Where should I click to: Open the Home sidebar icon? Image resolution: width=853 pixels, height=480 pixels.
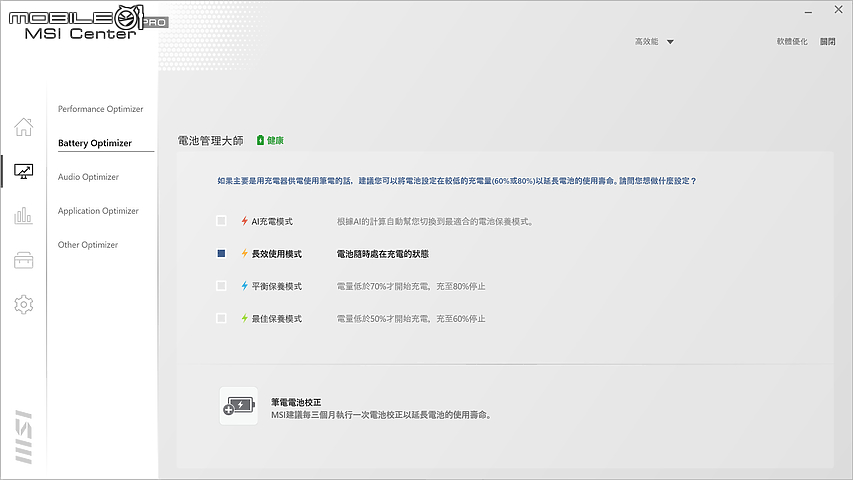coord(23,127)
